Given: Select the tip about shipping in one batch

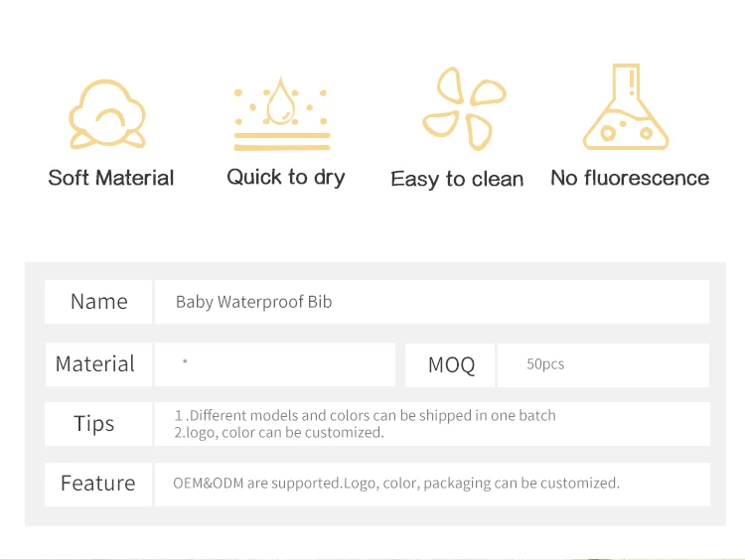Looking at the screenshot, I should (x=366, y=415).
